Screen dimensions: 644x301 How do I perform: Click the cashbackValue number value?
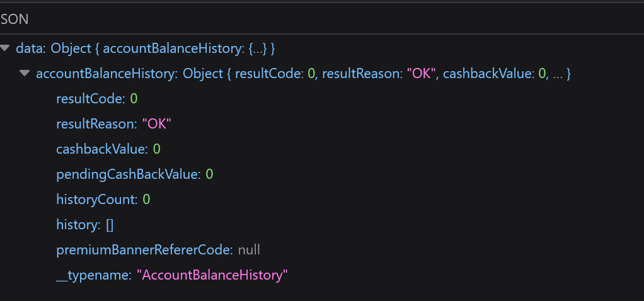tap(156, 149)
